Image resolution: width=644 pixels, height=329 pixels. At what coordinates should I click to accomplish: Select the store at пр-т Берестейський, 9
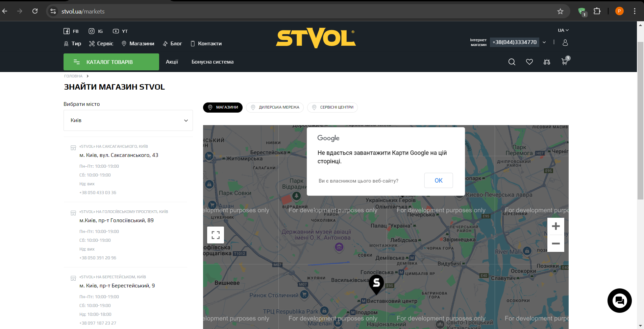click(x=117, y=286)
